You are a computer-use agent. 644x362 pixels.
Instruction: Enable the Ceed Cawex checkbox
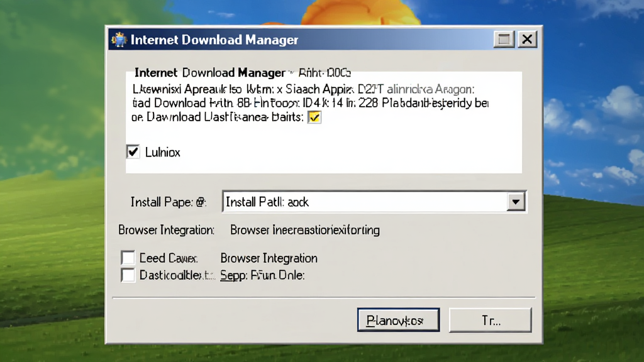pos(128,258)
